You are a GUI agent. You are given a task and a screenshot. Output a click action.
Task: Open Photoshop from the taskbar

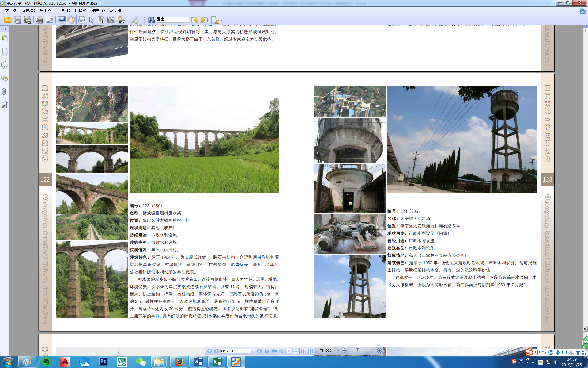coord(103,362)
